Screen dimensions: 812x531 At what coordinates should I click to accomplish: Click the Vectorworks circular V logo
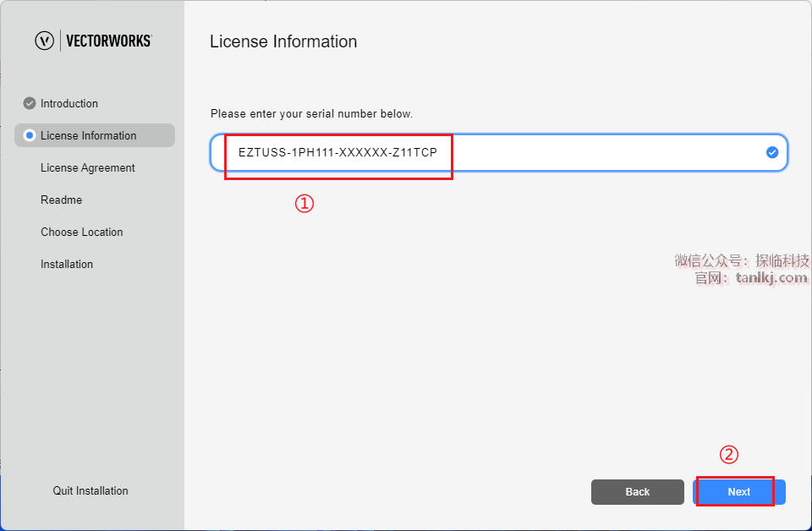(x=44, y=41)
